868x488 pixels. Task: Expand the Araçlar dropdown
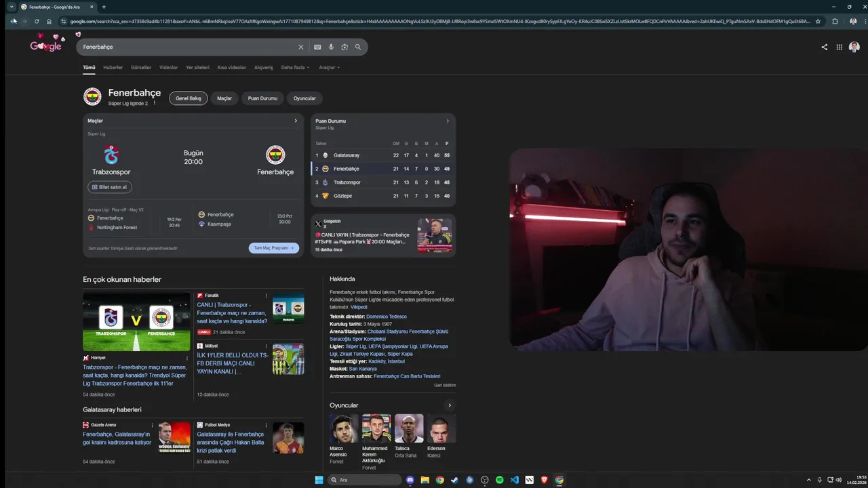pyautogui.click(x=330, y=68)
